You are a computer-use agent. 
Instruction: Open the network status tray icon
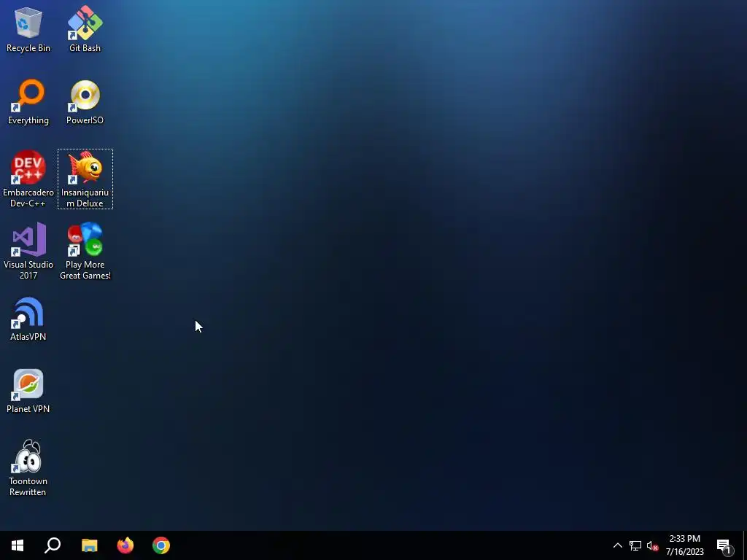pos(635,545)
